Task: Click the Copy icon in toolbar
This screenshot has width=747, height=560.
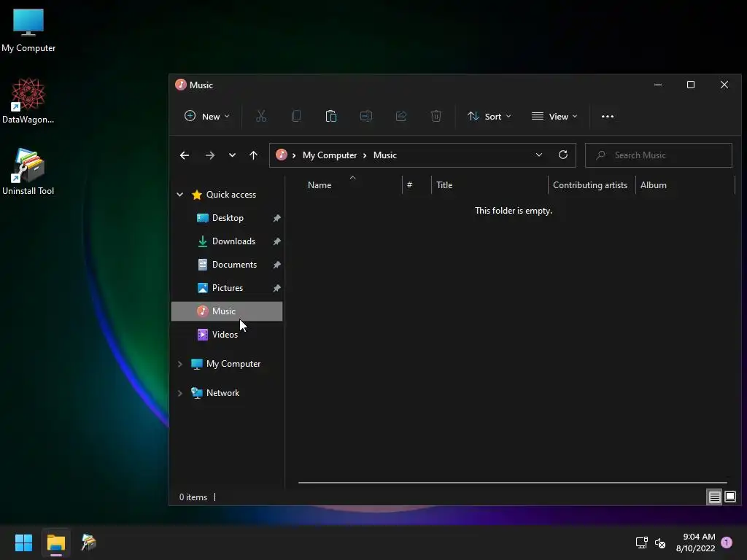Action: (x=296, y=116)
